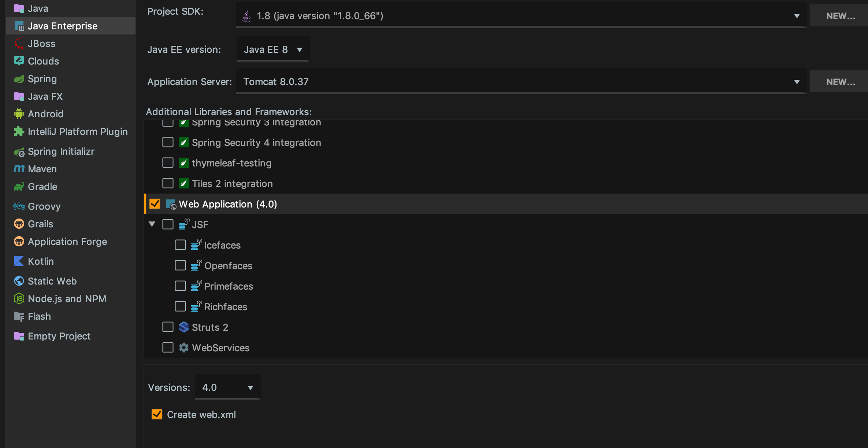This screenshot has height=448, width=868.
Task: Select the Web Application (4.0) row
Action: [507, 204]
